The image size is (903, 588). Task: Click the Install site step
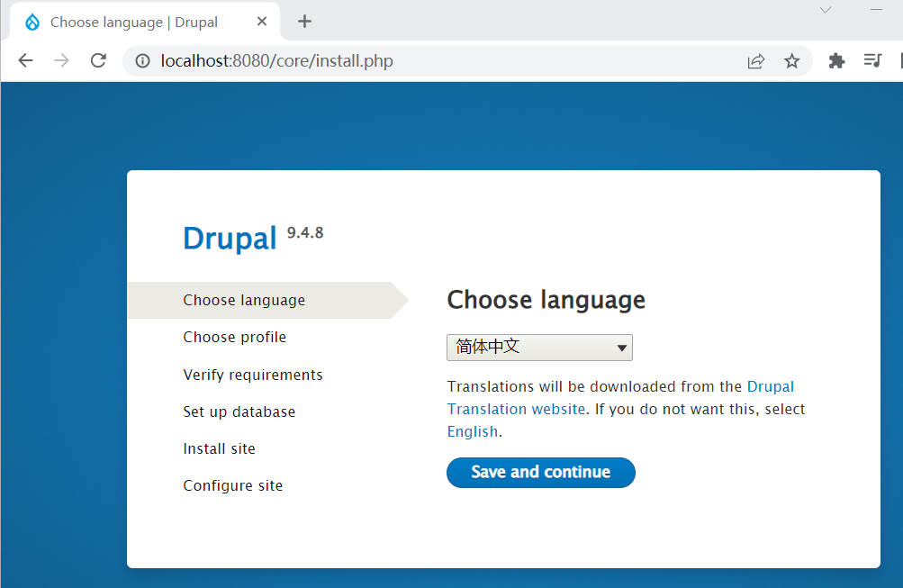pyautogui.click(x=219, y=448)
